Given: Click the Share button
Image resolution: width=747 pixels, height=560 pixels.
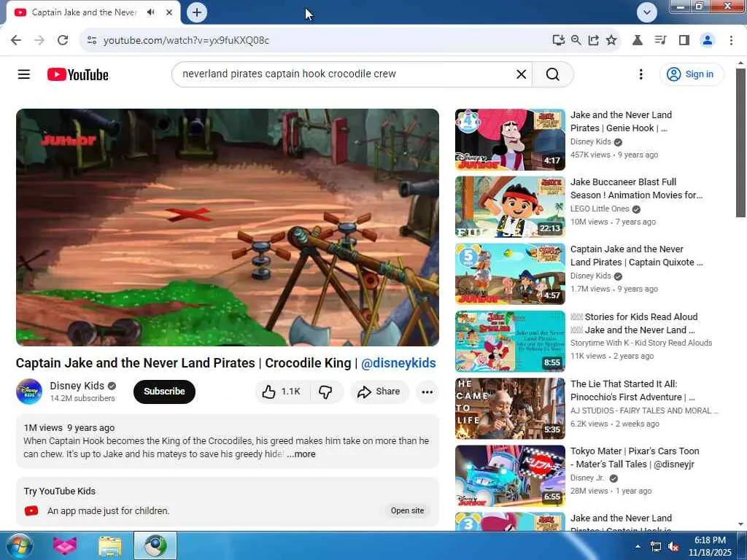Looking at the screenshot, I should click(x=379, y=392).
